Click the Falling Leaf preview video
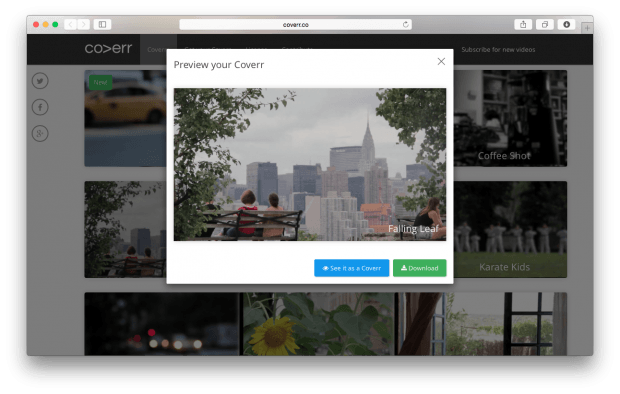Image resolution: width=620 pixels, height=394 pixels. pyautogui.click(x=310, y=164)
